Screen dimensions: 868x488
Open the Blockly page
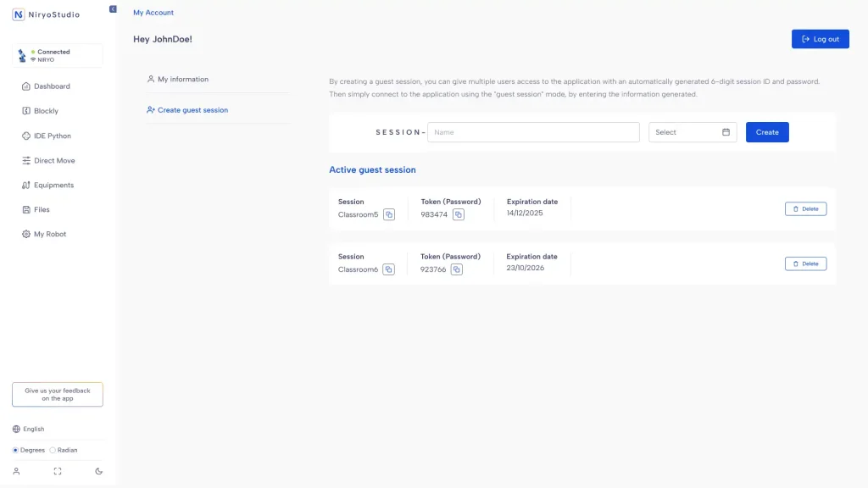[46, 111]
